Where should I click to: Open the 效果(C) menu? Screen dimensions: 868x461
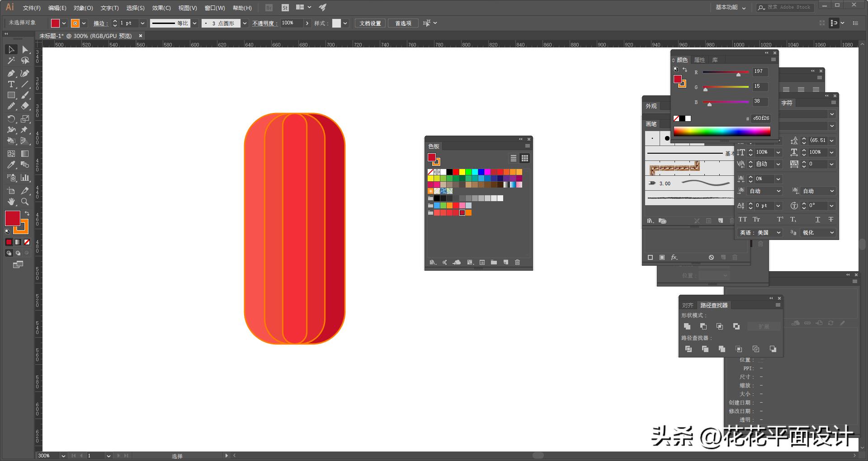pos(161,8)
